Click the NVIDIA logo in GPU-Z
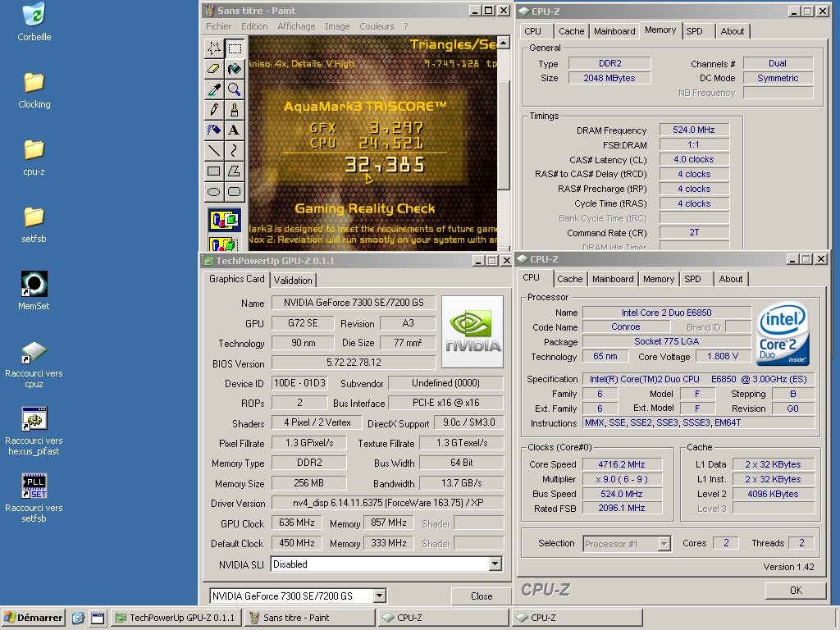This screenshot has height=630, width=840. 472,332
